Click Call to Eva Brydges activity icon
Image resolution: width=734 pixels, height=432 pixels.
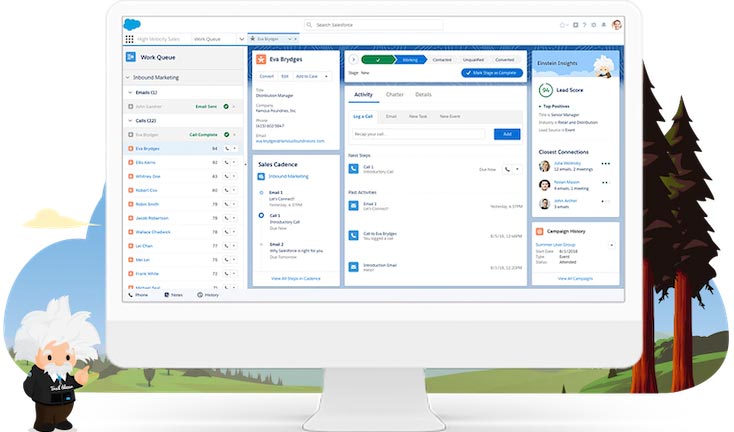[353, 235]
